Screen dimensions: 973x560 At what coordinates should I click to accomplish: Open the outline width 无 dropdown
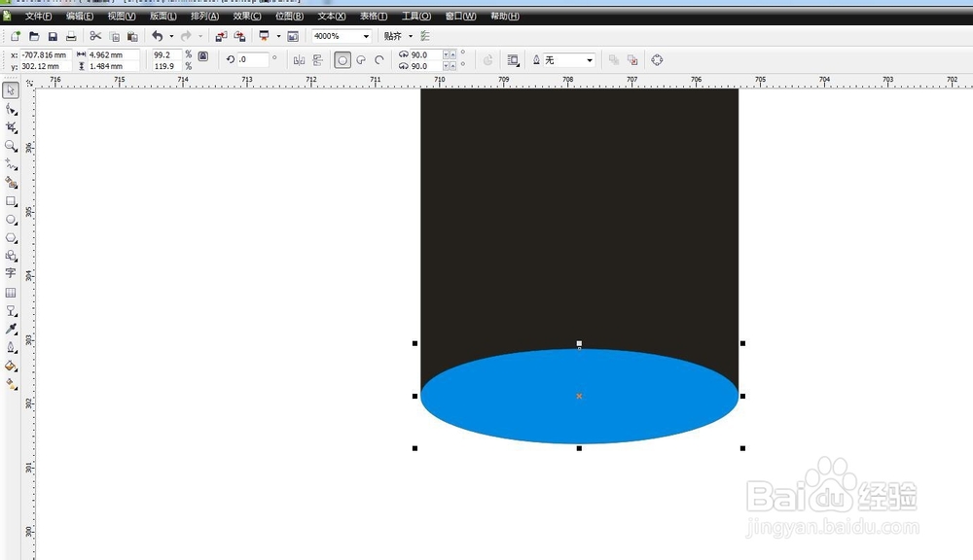pyautogui.click(x=590, y=60)
